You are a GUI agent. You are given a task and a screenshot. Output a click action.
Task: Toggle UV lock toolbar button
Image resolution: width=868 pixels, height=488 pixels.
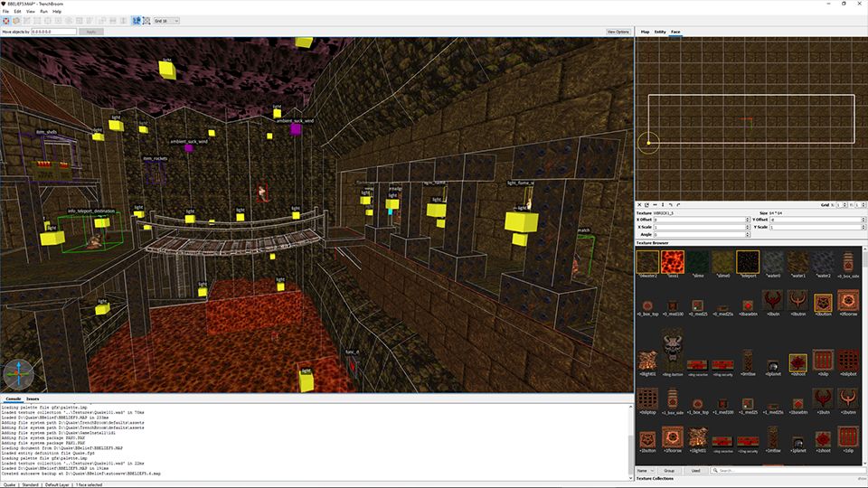tap(147, 20)
